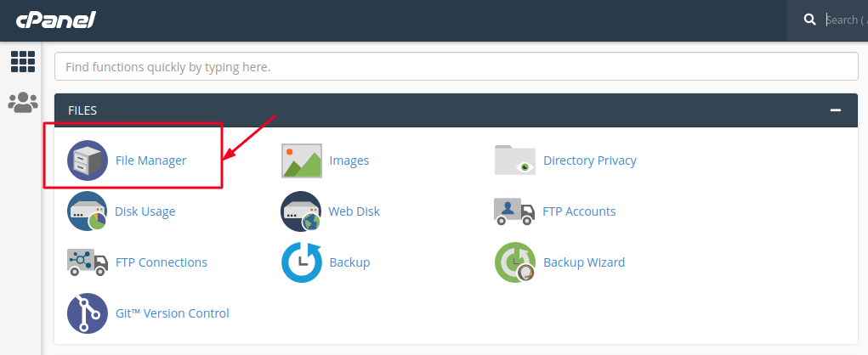
Task: Click the FILES section header title
Action: (82, 110)
